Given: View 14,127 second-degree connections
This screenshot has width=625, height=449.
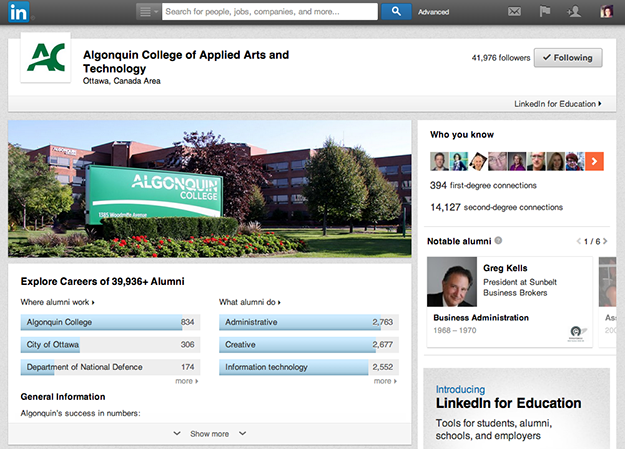Looking at the screenshot, I should [x=496, y=207].
